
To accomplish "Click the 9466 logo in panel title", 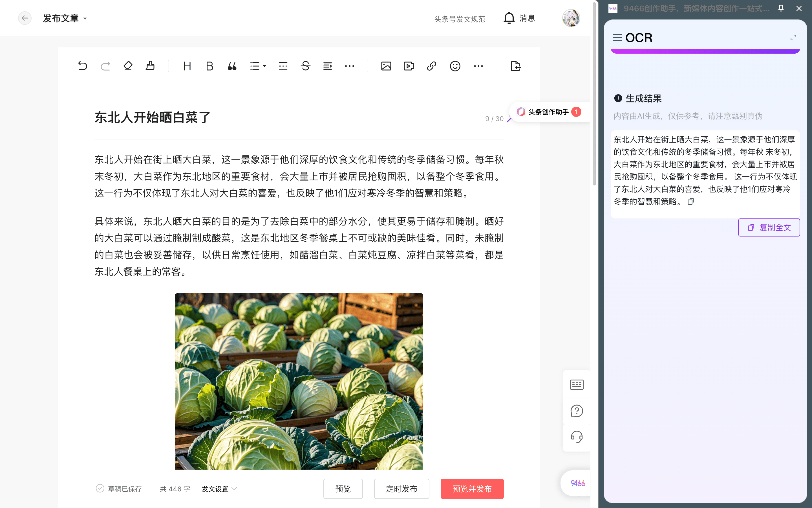I will (613, 8).
